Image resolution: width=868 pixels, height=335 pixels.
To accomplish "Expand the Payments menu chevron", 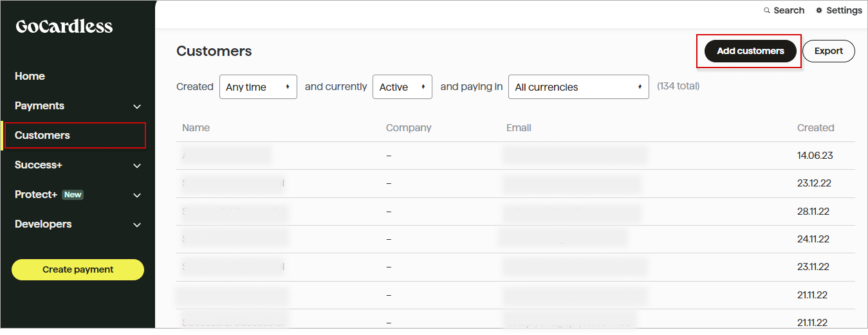I will [x=136, y=106].
